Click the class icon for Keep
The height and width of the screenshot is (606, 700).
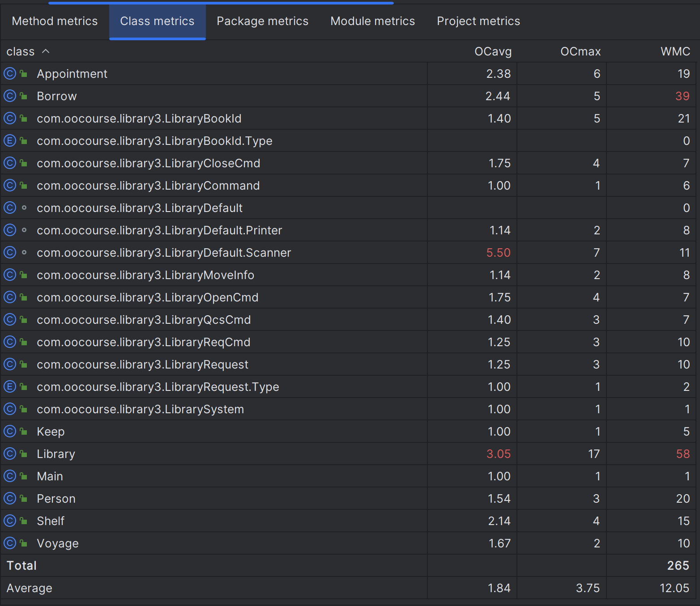click(x=10, y=431)
